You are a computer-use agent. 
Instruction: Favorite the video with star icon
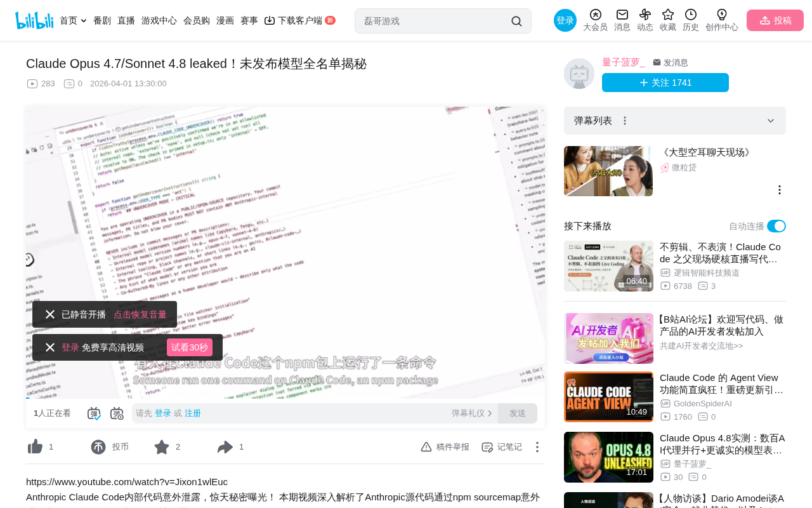tap(162, 447)
